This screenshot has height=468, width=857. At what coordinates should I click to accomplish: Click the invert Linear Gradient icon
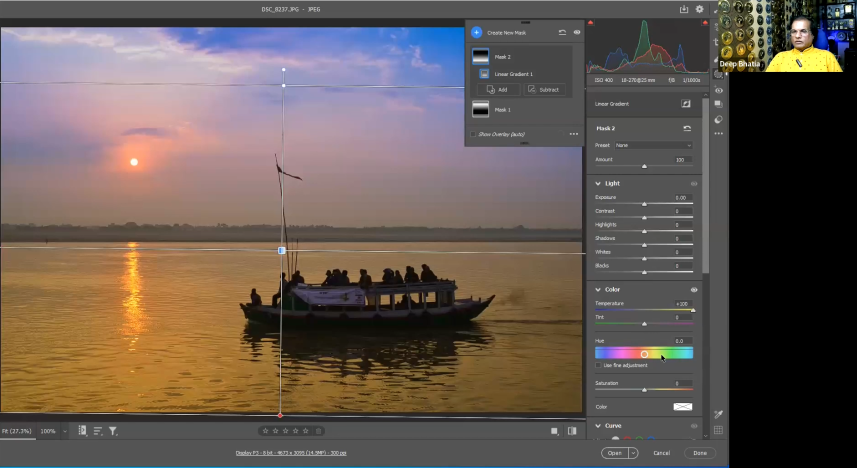coord(686,103)
